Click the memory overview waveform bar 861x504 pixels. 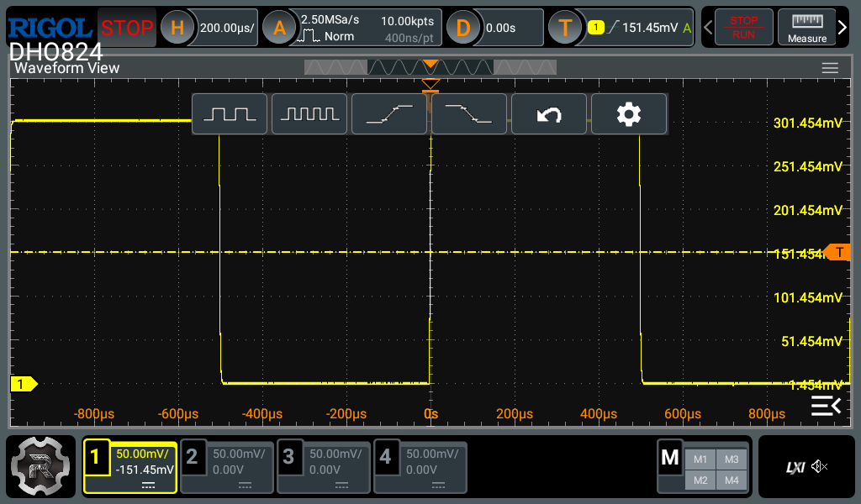pyautogui.click(x=430, y=67)
